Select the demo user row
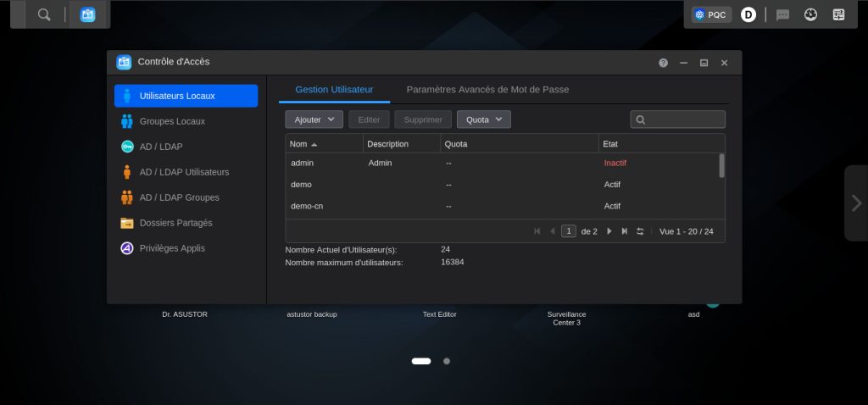Image resolution: width=868 pixels, height=405 pixels. (x=502, y=185)
